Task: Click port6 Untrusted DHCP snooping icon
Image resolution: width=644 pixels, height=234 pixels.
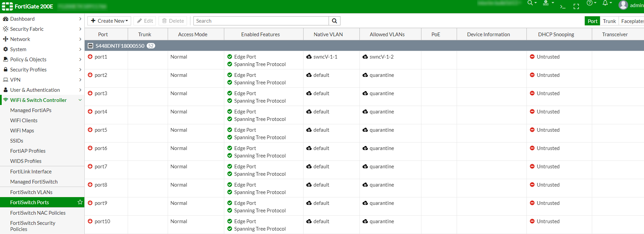Action: click(x=532, y=148)
